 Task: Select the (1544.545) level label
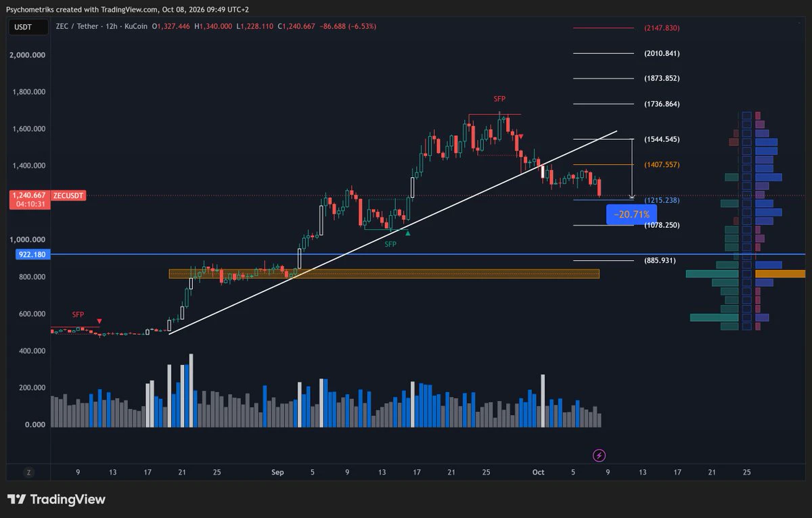[x=662, y=139]
